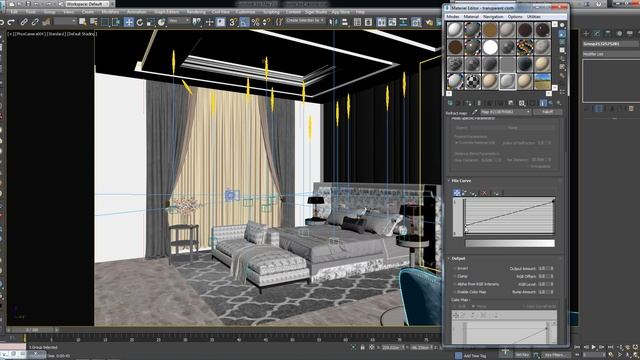Viewport: 640px width, 360px height.
Task: Open Workspace Default dropdown
Action: pos(87,4)
